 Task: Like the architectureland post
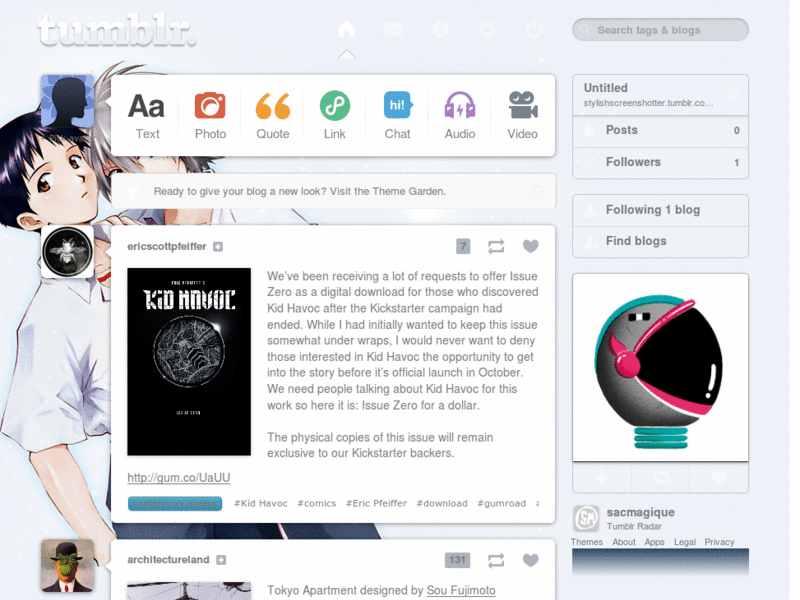click(531, 560)
